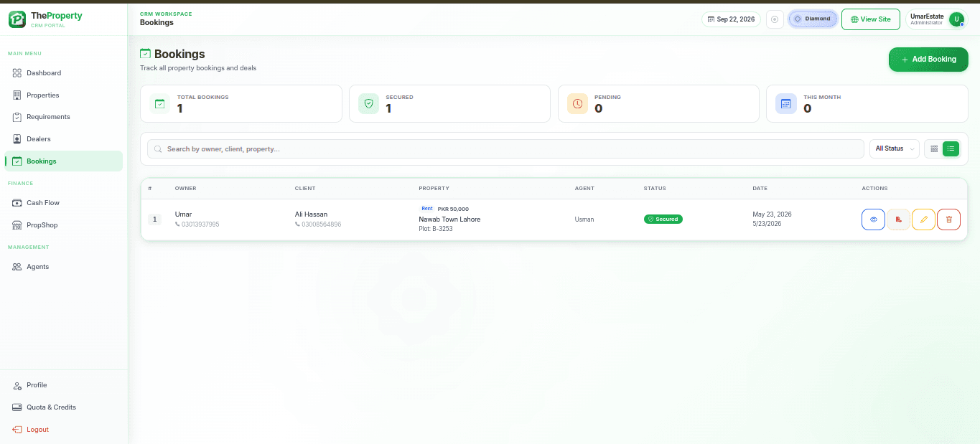
Task: Click property name Nawab Town Lahore
Action: (x=449, y=219)
